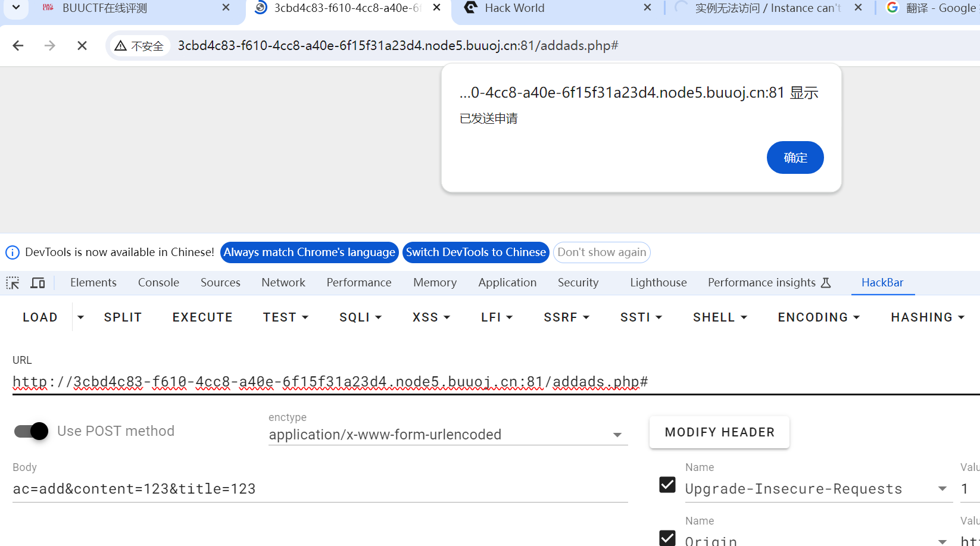The height and width of the screenshot is (546, 980).
Task: Open the Security panel tab
Action: [x=578, y=283]
